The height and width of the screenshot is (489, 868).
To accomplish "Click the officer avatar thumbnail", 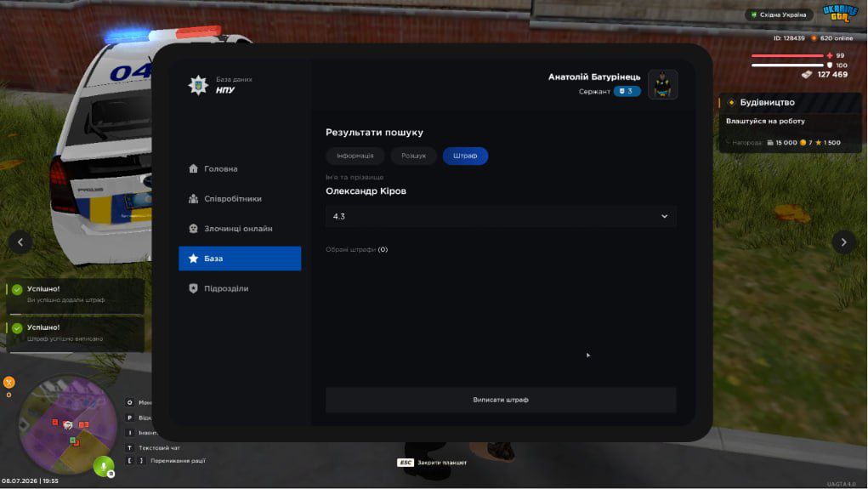I will coord(662,85).
